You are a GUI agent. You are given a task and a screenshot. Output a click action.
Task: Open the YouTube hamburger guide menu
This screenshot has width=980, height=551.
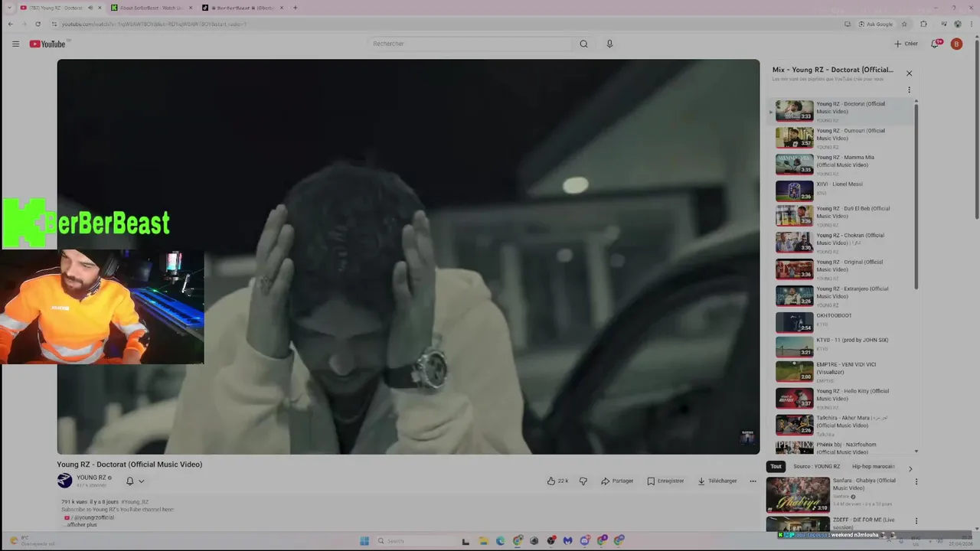[x=15, y=44]
